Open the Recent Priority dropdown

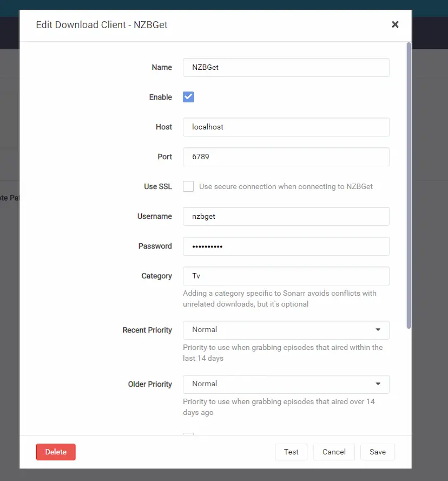286,330
